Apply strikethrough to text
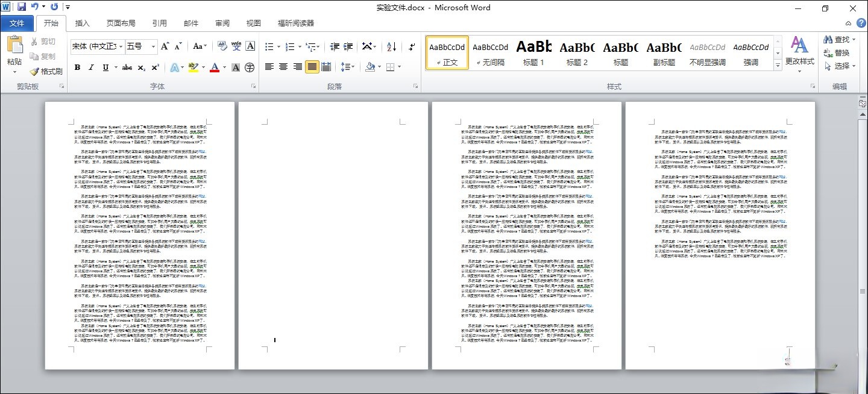Screen dimensions: 868x394 (x=127, y=67)
